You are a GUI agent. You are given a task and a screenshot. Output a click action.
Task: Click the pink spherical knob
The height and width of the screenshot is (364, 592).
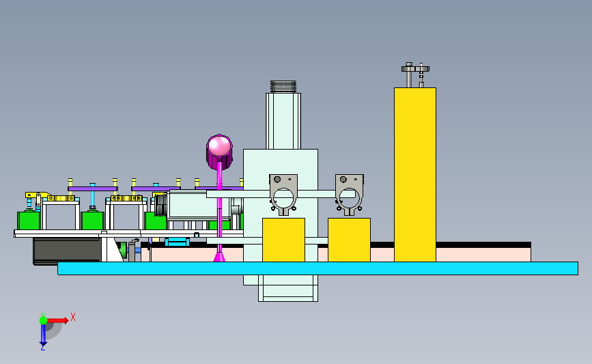(219, 146)
